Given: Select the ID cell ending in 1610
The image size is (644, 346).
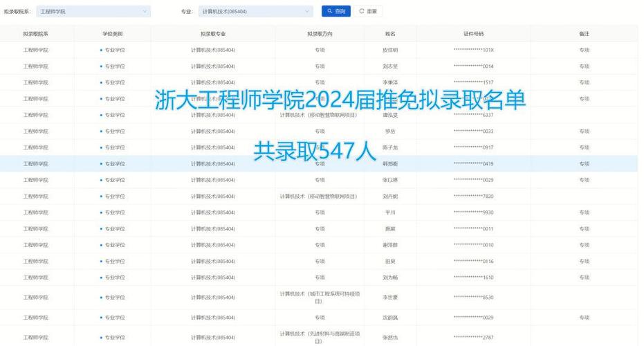Looking at the screenshot, I should click(x=474, y=277).
